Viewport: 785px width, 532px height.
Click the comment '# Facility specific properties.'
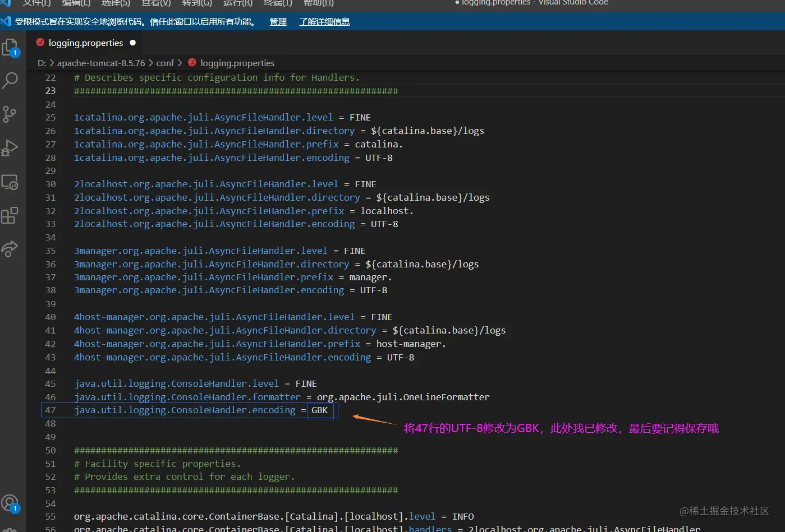pos(157,464)
